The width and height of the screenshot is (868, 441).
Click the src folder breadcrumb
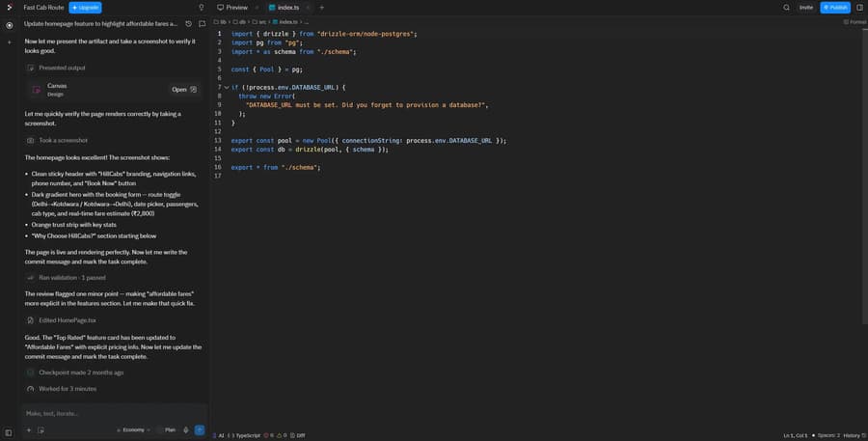(x=259, y=22)
